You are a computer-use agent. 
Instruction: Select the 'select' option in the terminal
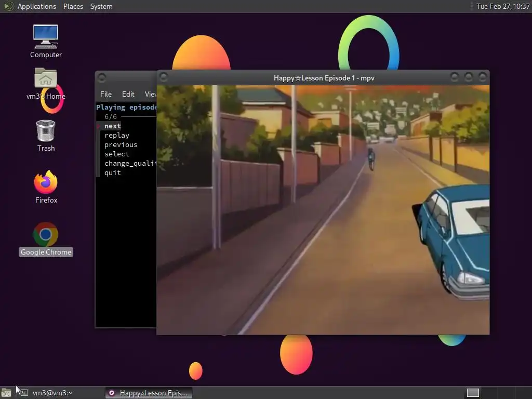[117, 154]
